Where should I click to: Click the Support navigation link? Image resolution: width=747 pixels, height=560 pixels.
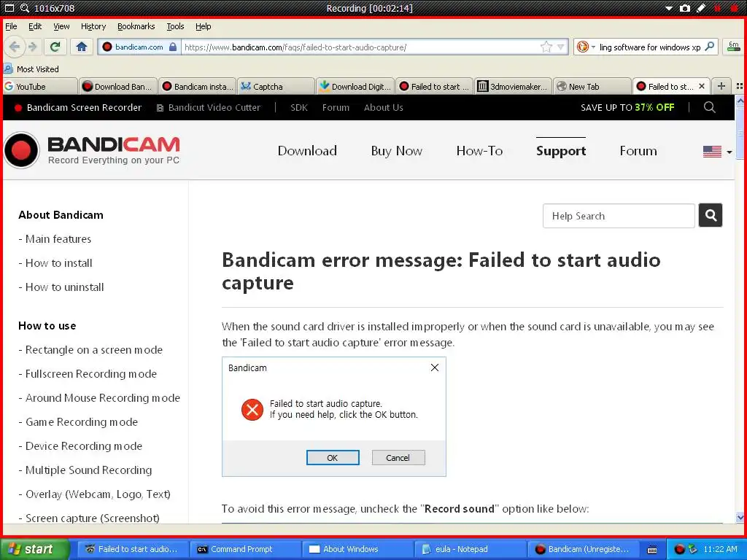[x=561, y=151]
